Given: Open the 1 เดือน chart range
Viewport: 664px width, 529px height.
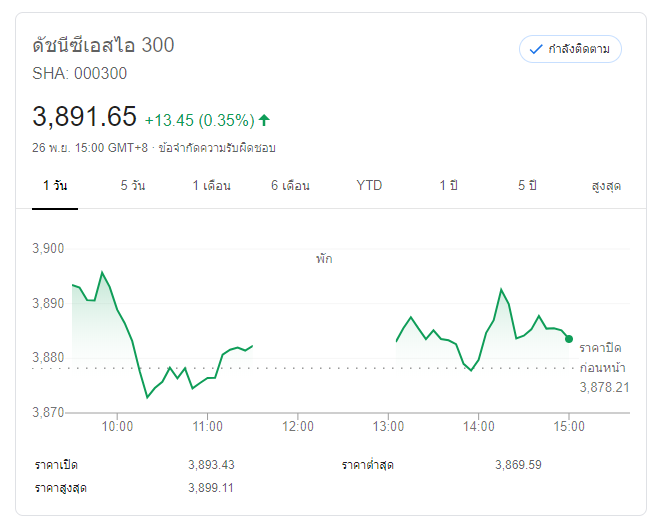Looking at the screenshot, I should coord(212,186).
